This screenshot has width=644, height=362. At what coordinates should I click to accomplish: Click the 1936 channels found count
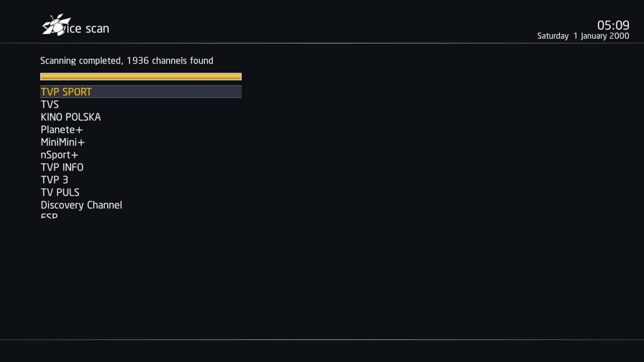[170, 61]
